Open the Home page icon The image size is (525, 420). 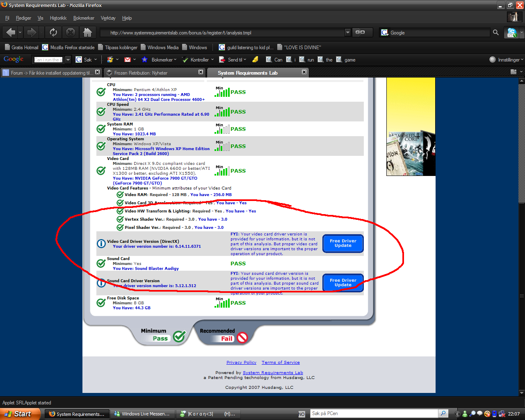[87, 32]
